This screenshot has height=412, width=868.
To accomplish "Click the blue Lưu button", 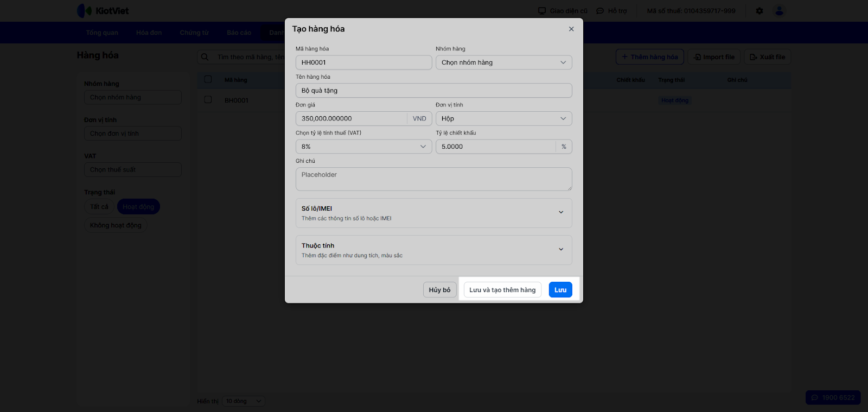I will pyautogui.click(x=560, y=290).
